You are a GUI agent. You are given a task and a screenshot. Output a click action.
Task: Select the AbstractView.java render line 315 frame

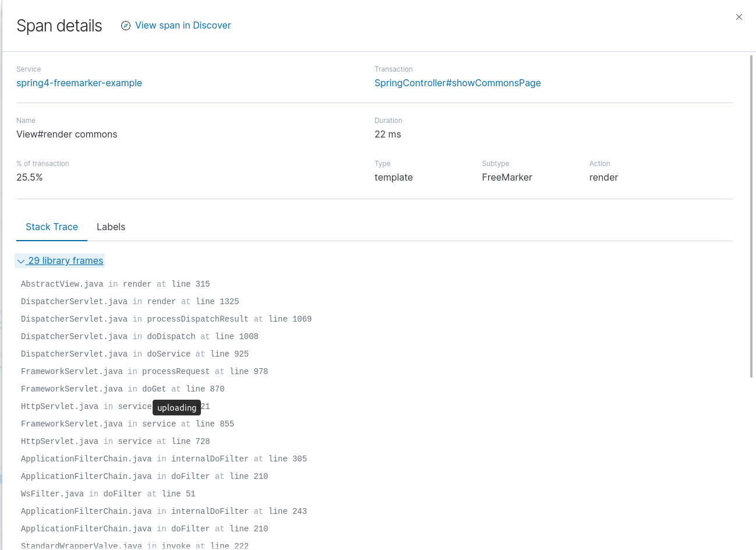click(x=115, y=284)
